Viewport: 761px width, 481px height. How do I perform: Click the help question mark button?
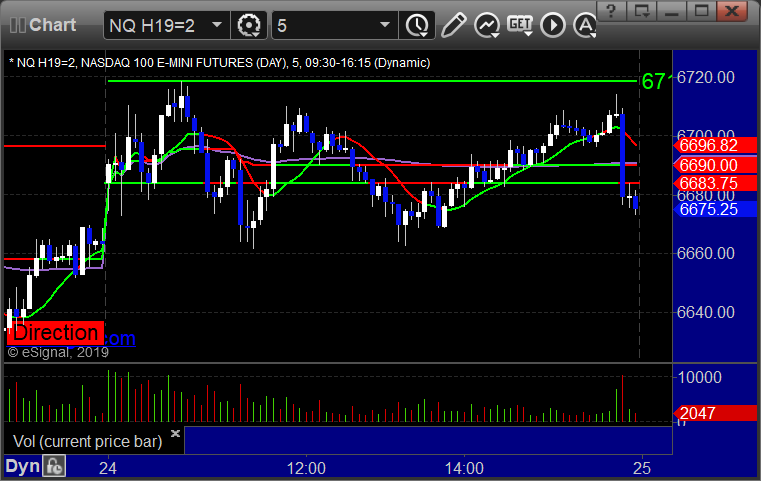click(611, 11)
